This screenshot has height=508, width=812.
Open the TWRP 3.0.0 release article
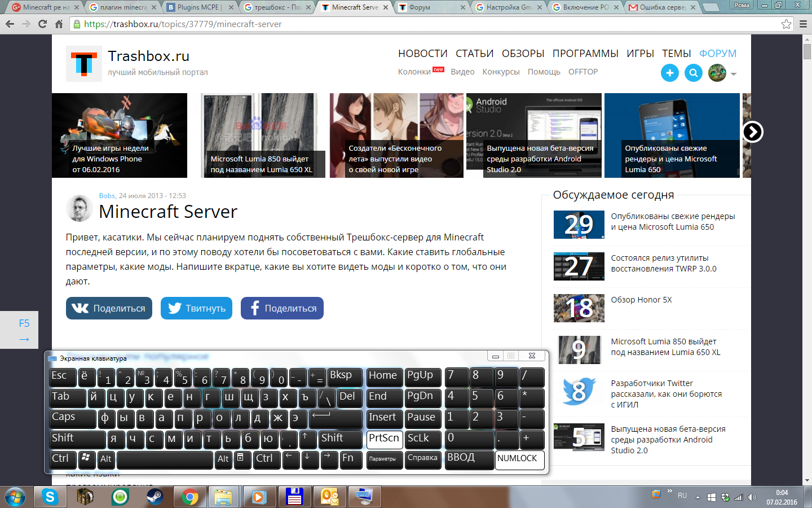coord(664,264)
